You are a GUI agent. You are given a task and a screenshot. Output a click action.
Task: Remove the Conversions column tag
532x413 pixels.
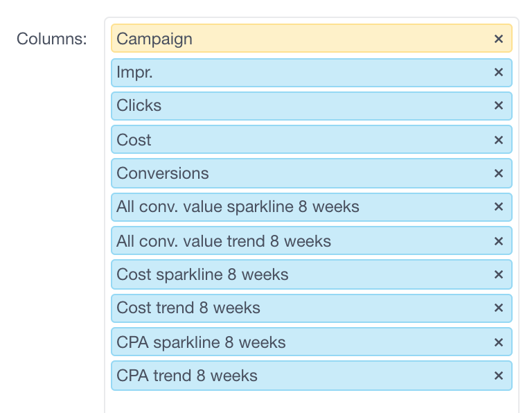498,173
